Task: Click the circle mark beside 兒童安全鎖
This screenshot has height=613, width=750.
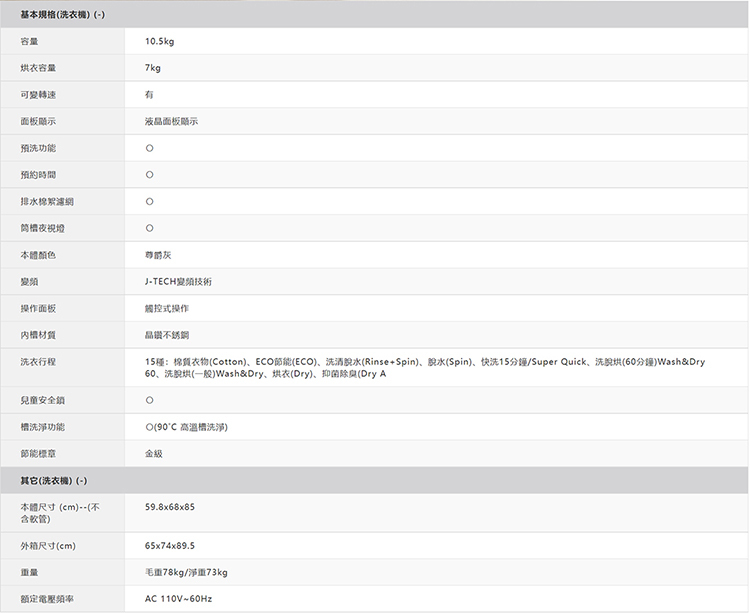Action: (149, 400)
